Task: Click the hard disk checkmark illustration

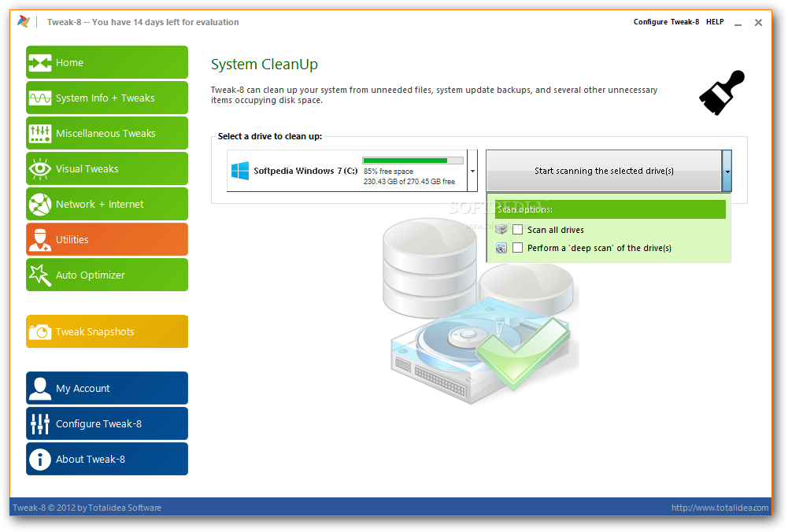Action: coord(480,312)
